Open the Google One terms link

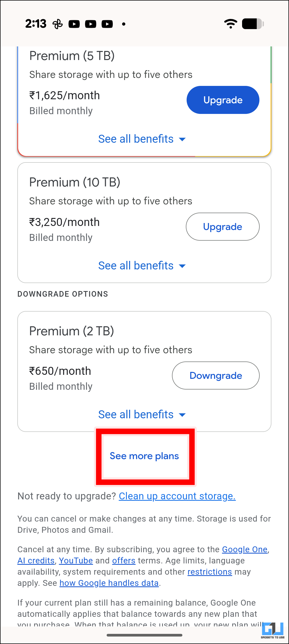[244, 550]
